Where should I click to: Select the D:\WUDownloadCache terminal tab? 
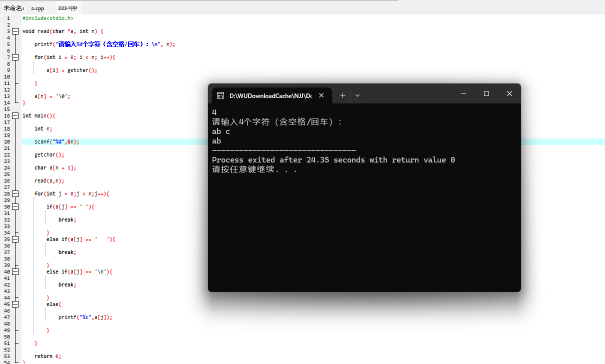[270, 95]
